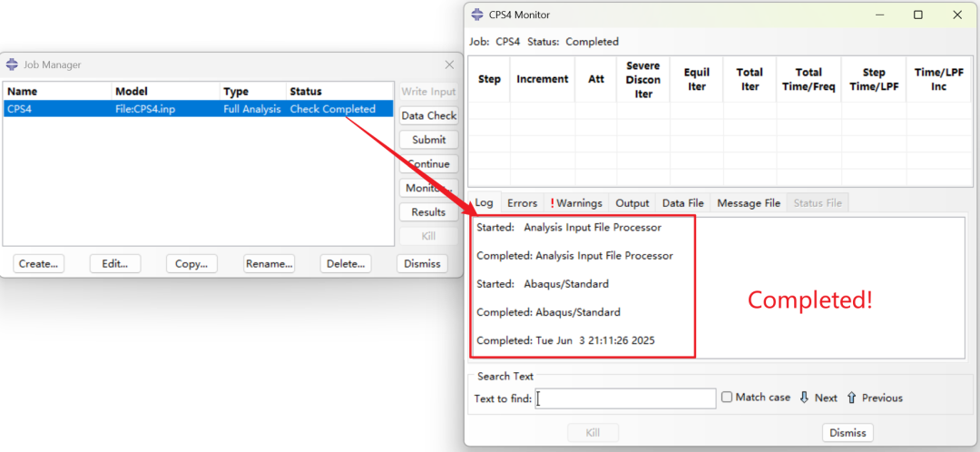Click the Results button
Screen dimensions: 980x452
tap(428, 212)
